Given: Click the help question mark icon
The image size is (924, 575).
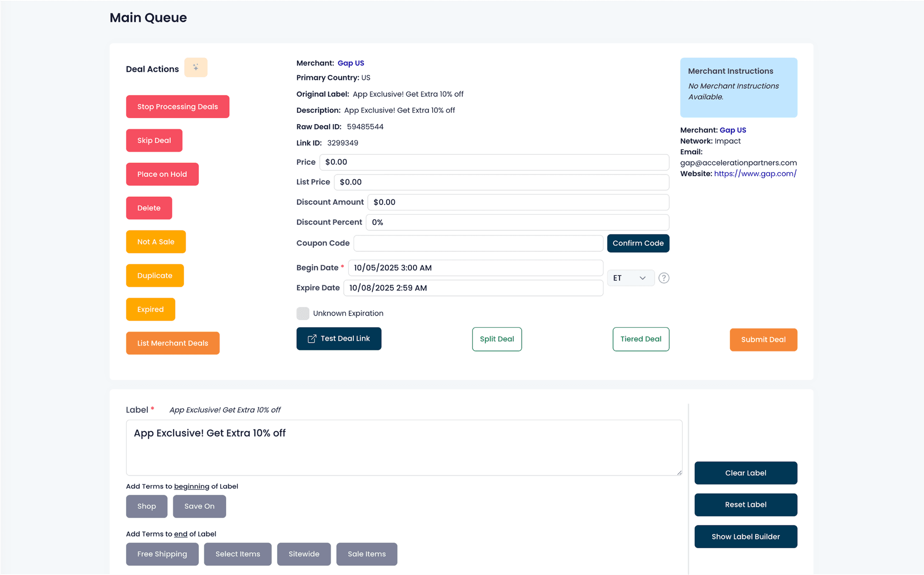Looking at the screenshot, I should pyautogui.click(x=664, y=278).
